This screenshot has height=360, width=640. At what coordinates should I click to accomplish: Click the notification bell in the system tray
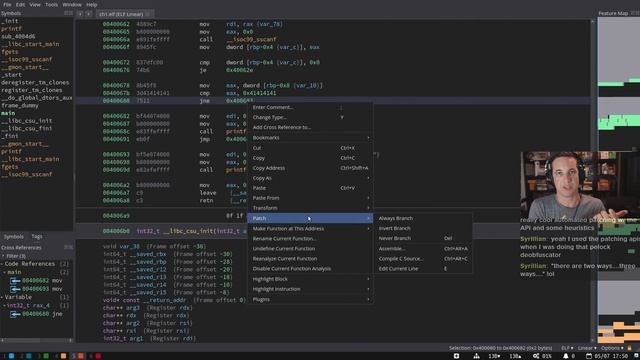566,356
